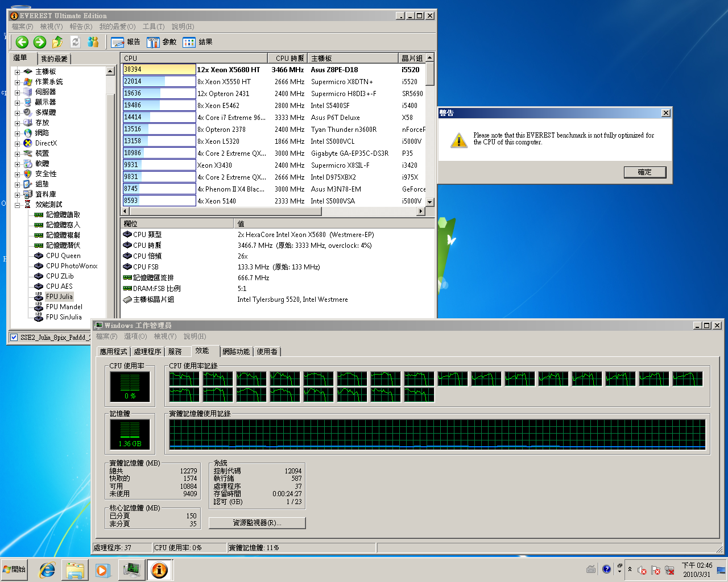The height and width of the screenshot is (582, 728).
Task: Click the 開始 Start button
Action: click(14, 569)
